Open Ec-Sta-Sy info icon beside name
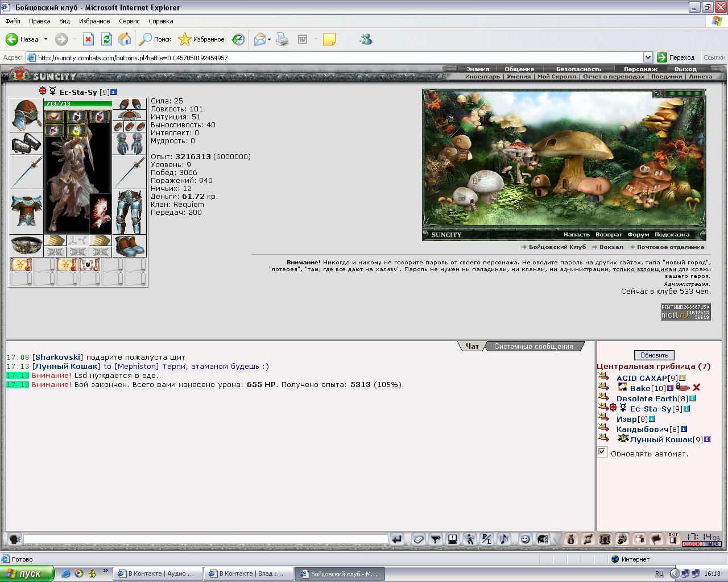This screenshot has width=728, height=582. (114, 92)
